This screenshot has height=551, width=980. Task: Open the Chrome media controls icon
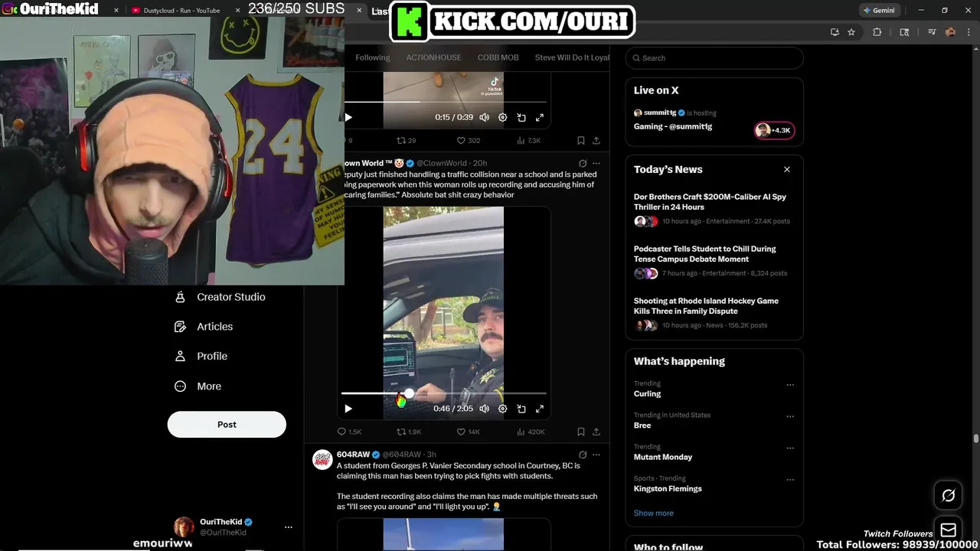pos(932,32)
